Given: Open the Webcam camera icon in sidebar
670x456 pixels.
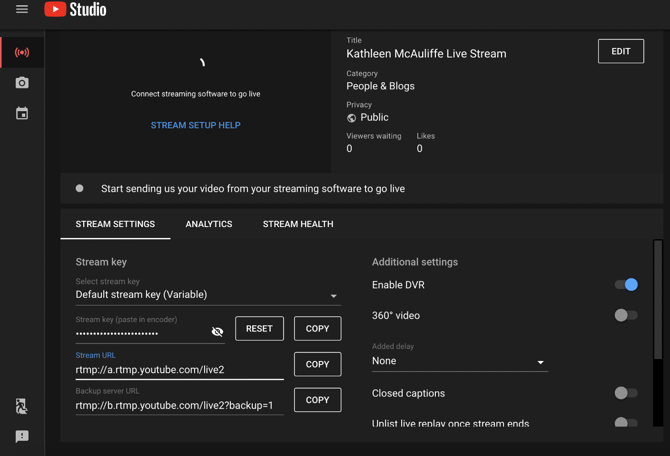Looking at the screenshot, I should click(x=22, y=83).
